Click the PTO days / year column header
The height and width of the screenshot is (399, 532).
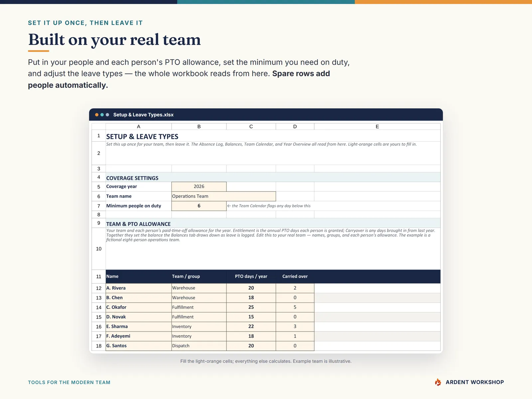pos(251,276)
